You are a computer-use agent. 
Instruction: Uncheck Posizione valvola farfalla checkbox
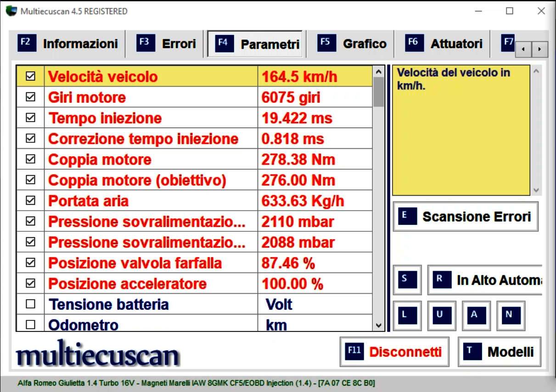(x=30, y=263)
